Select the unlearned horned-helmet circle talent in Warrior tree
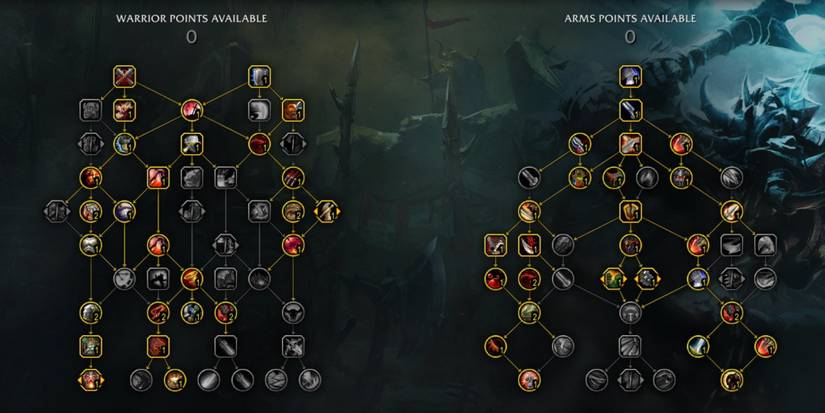The height and width of the screenshot is (413, 825). (x=293, y=313)
